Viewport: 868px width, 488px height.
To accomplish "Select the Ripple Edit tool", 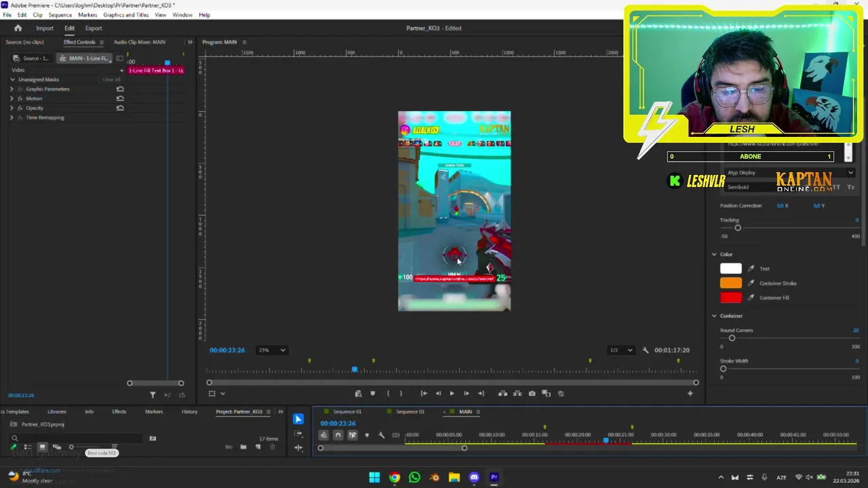I will pyautogui.click(x=298, y=448).
